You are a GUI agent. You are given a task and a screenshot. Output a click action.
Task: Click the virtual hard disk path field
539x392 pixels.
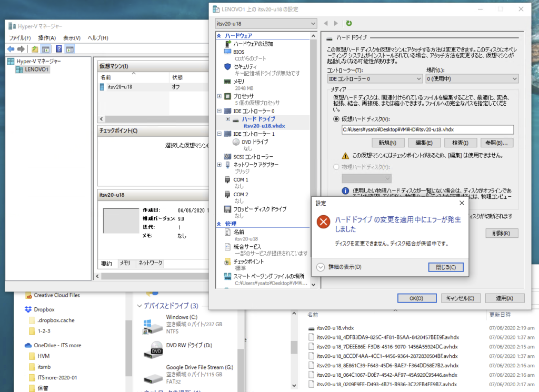pyautogui.click(x=427, y=129)
